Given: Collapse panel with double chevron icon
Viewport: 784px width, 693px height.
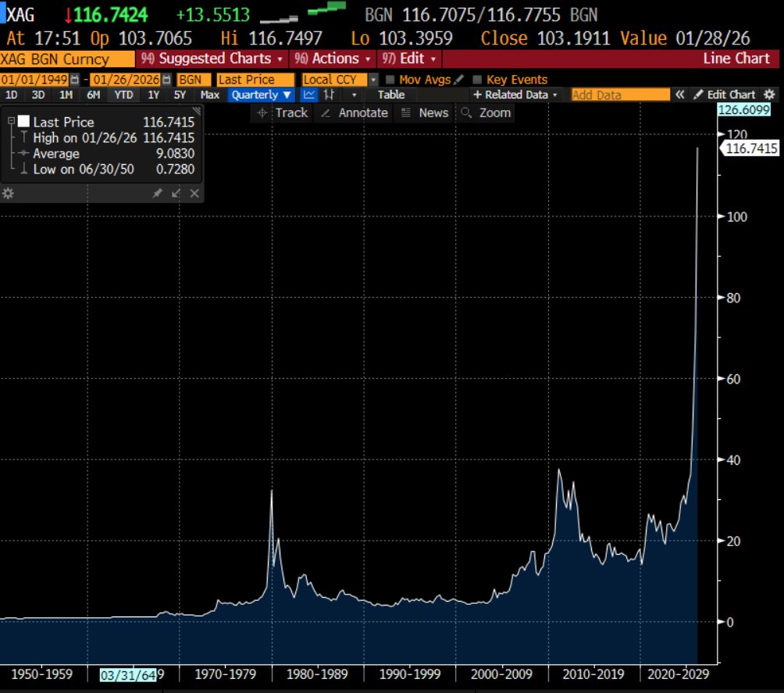Looking at the screenshot, I should pos(679,95).
